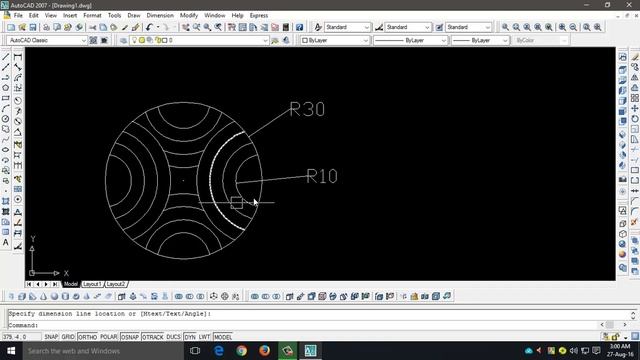Open the layer list dropdown
640x360 pixels.
click(199, 40)
